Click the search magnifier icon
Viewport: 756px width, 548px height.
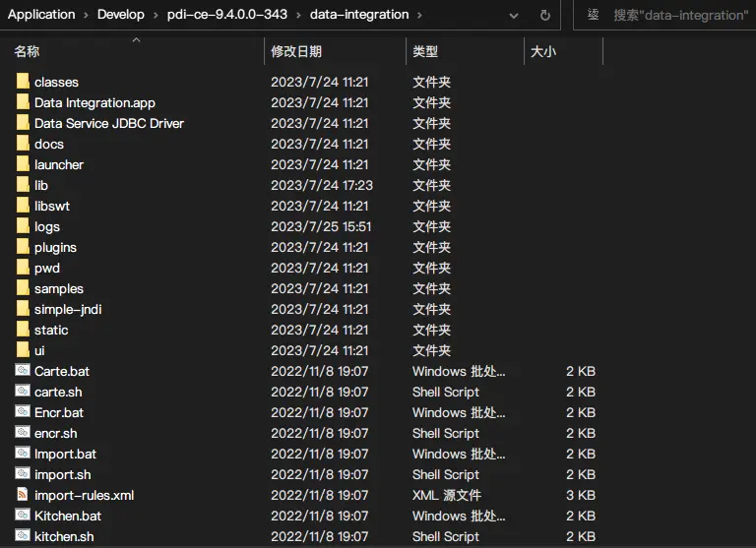pos(593,15)
